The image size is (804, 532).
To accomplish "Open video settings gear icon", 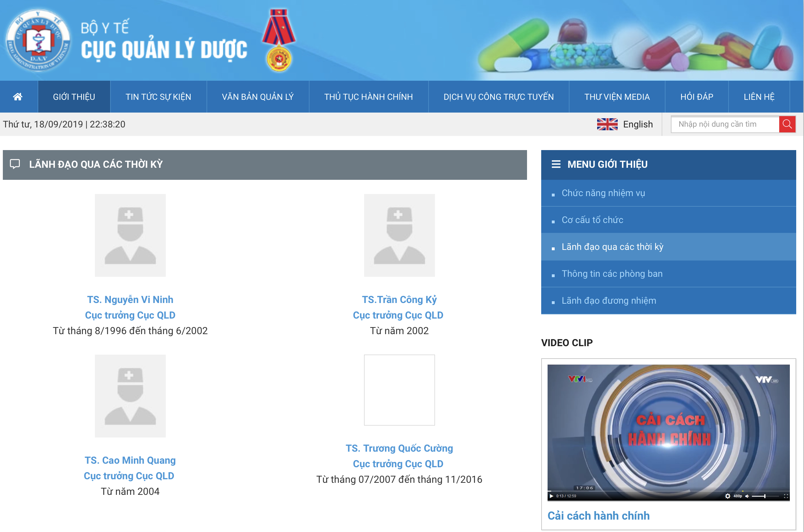I will point(727,496).
